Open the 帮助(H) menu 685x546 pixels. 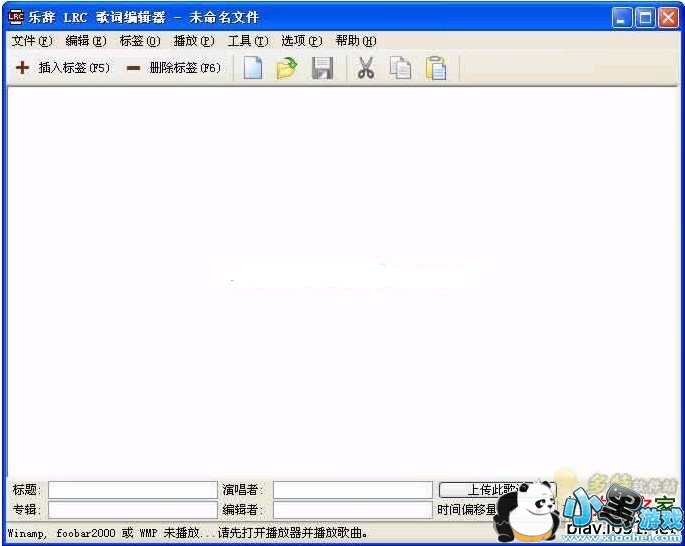click(356, 41)
